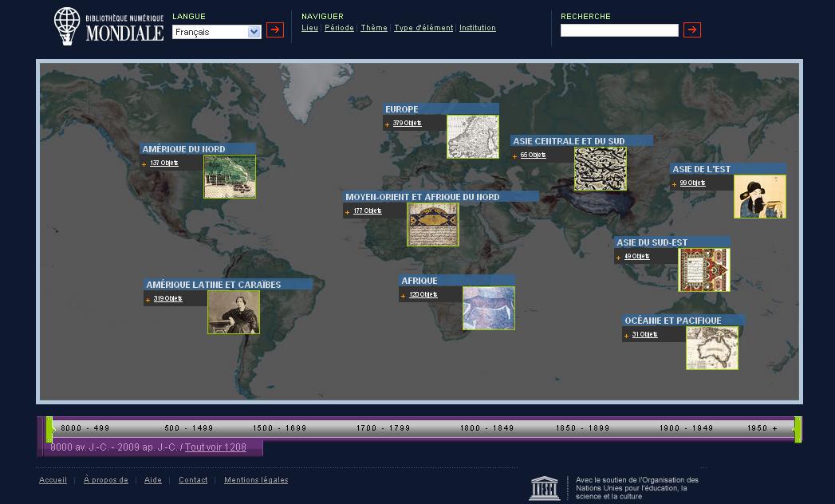The image size is (835, 504).
Task: Open the Afrique rock painting thumbnail
Action: (x=489, y=309)
